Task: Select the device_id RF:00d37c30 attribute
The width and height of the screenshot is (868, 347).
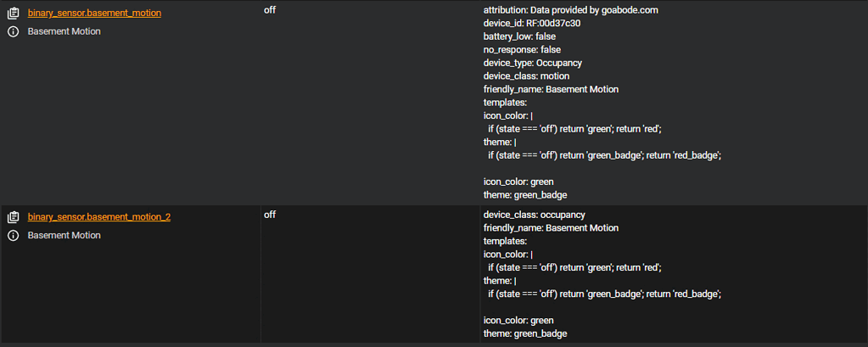Action: tap(532, 24)
